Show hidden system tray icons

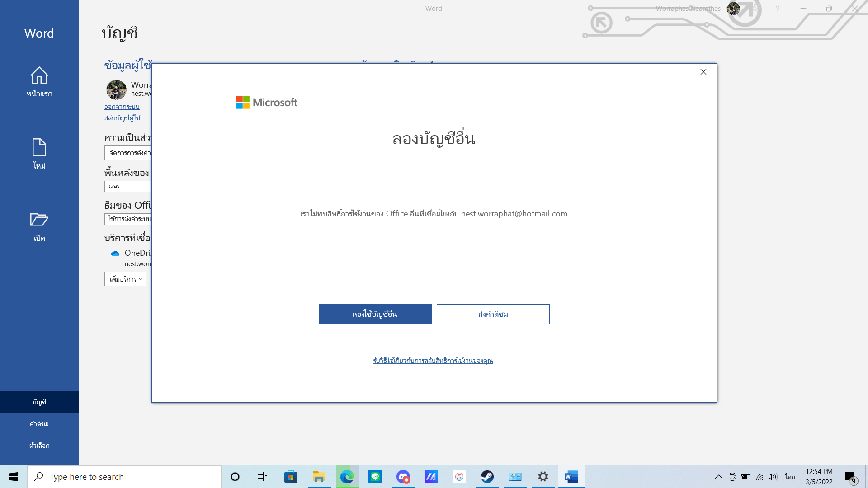pyautogui.click(x=718, y=477)
